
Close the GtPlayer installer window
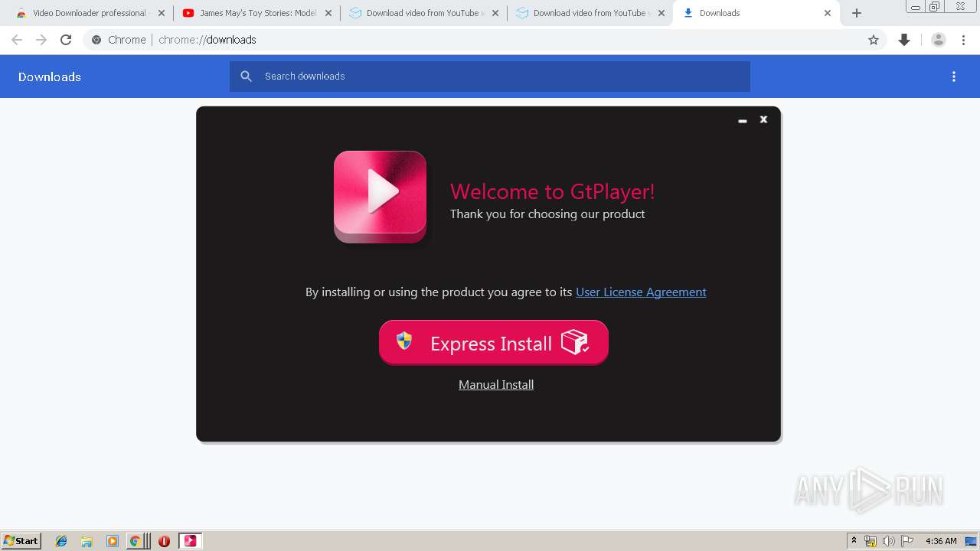tap(763, 119)
